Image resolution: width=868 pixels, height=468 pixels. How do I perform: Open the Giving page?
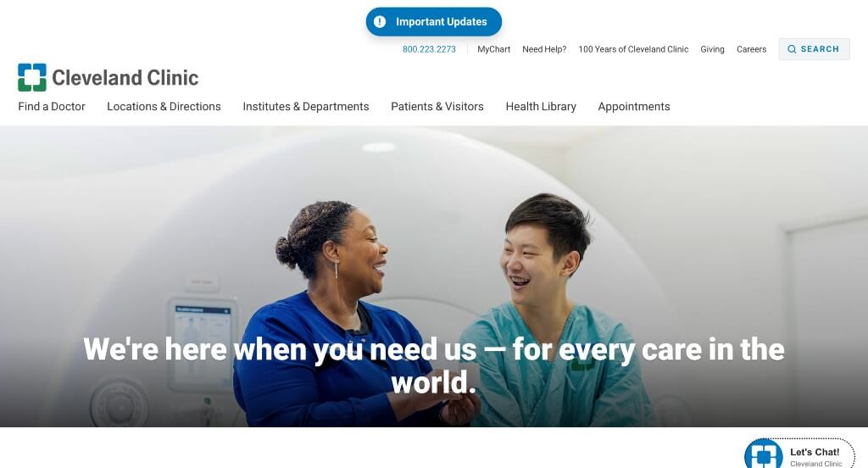pyautogui.click(x=712, y=49)
